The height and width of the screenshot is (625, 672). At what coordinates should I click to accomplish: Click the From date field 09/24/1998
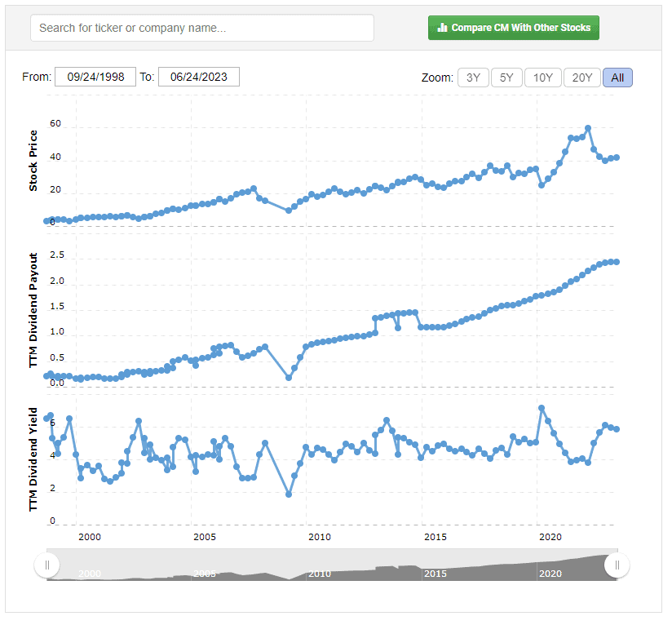tap(95, 77)
